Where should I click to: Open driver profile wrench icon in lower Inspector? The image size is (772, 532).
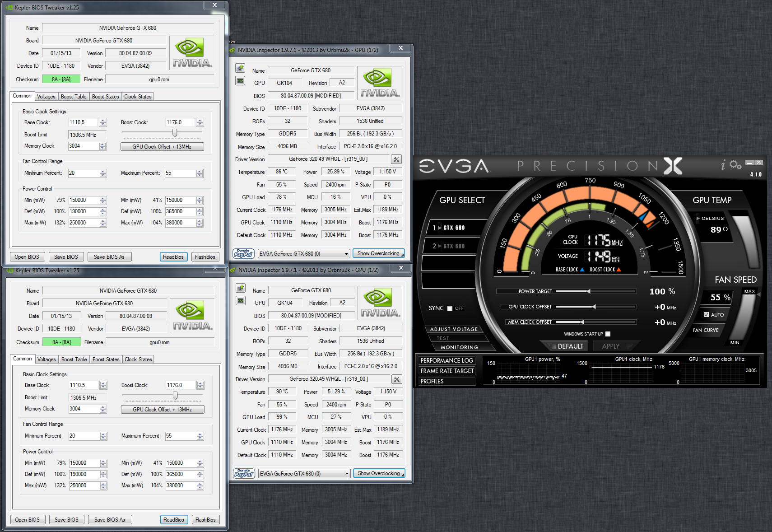[396, 379]
